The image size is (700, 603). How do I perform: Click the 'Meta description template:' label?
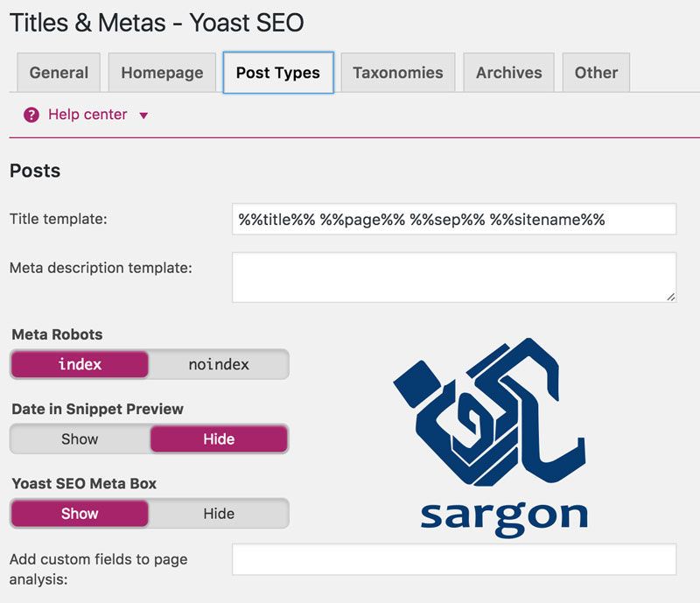pos(101,268)
